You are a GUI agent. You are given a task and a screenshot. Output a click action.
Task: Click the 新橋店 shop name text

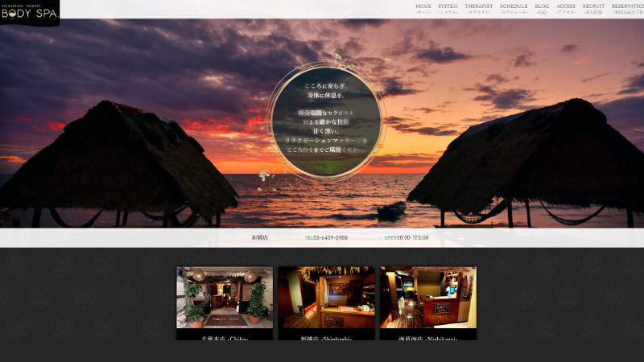tap(260, 237)
